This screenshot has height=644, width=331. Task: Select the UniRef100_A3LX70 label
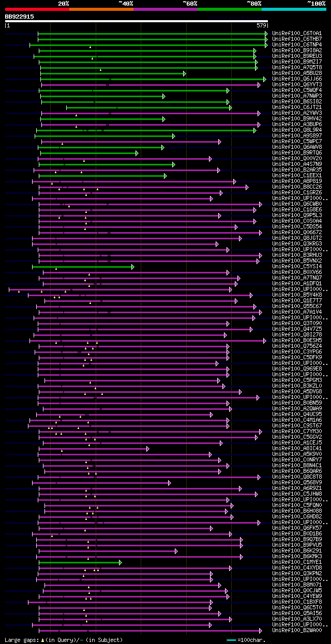(x=297, y=619)
